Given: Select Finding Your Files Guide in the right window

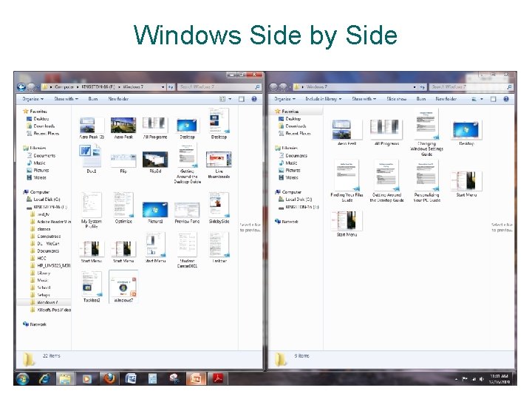Looking at the screenshot, I should pos(347,181).
